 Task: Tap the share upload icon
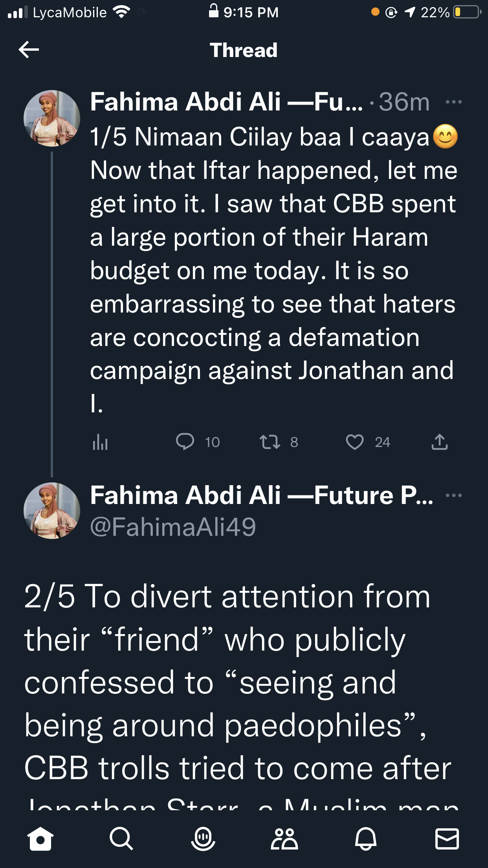(x=439, y=442)
